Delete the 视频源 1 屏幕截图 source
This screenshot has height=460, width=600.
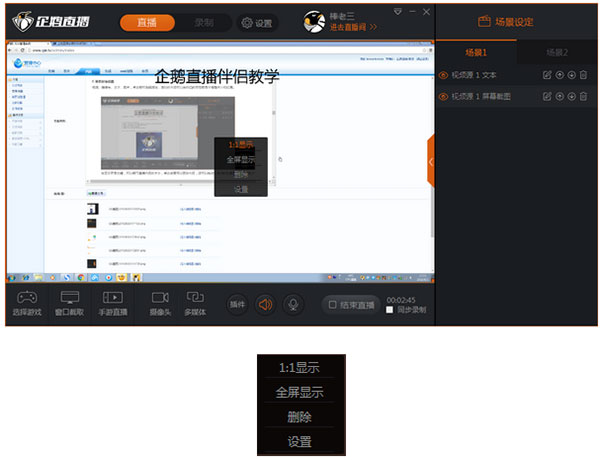click(583, 96)
